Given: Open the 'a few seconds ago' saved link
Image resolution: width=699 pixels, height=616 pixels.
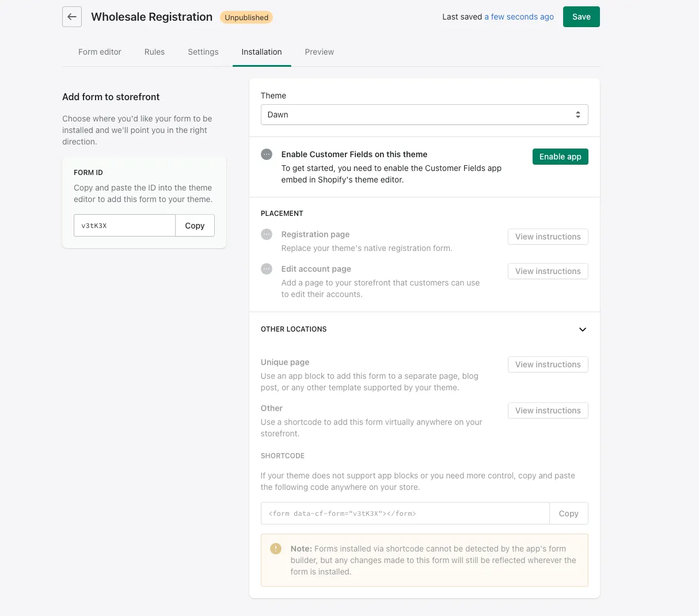Looking at the screenshot, I should click(519, 17).
